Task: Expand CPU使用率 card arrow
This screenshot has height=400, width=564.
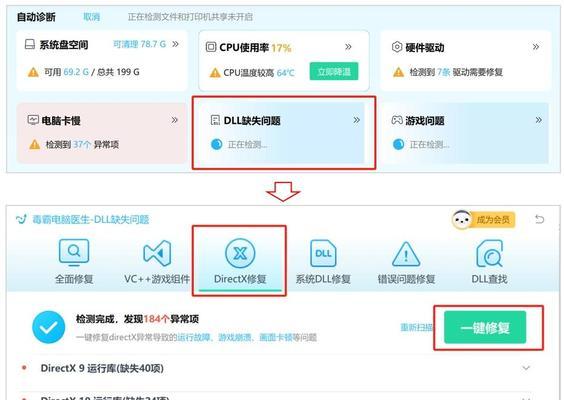Action: [348, 47]
